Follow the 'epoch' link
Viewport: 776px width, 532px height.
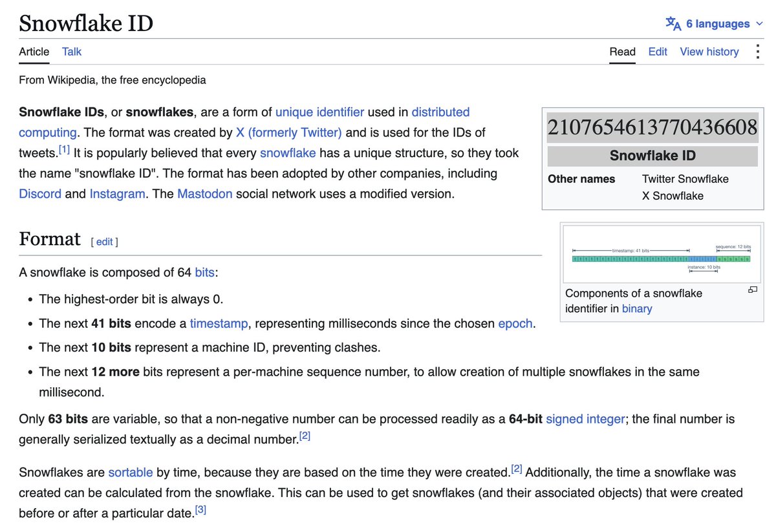[515, 323]
